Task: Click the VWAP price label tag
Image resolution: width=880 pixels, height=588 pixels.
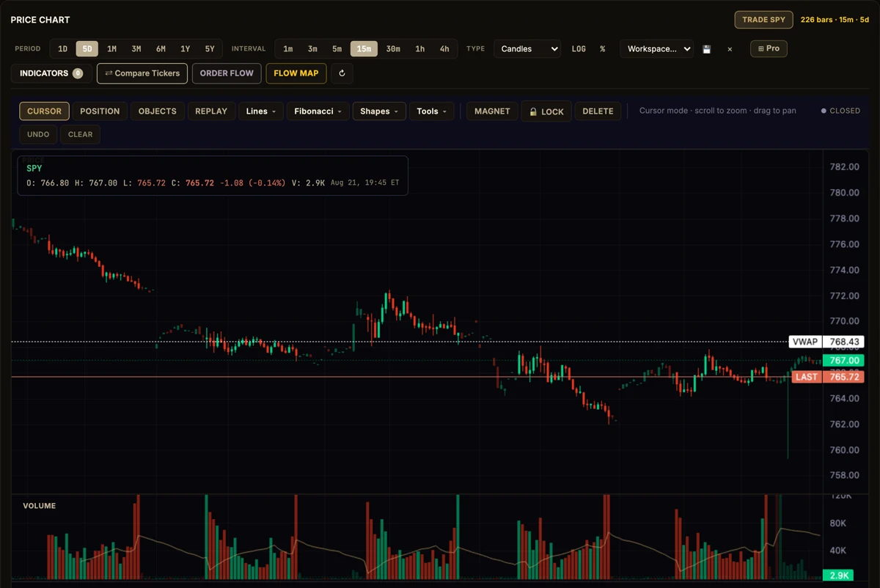Action: tap(805, 342)
